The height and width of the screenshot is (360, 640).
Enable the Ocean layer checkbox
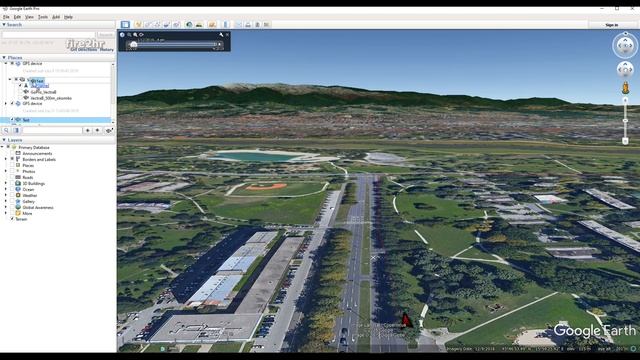pos(12,189)
